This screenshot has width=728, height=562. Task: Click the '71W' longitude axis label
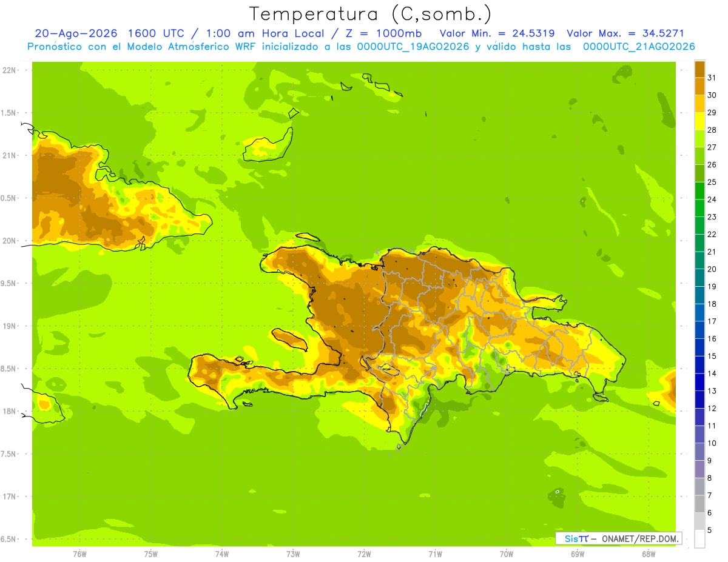[x=435, y=554]
